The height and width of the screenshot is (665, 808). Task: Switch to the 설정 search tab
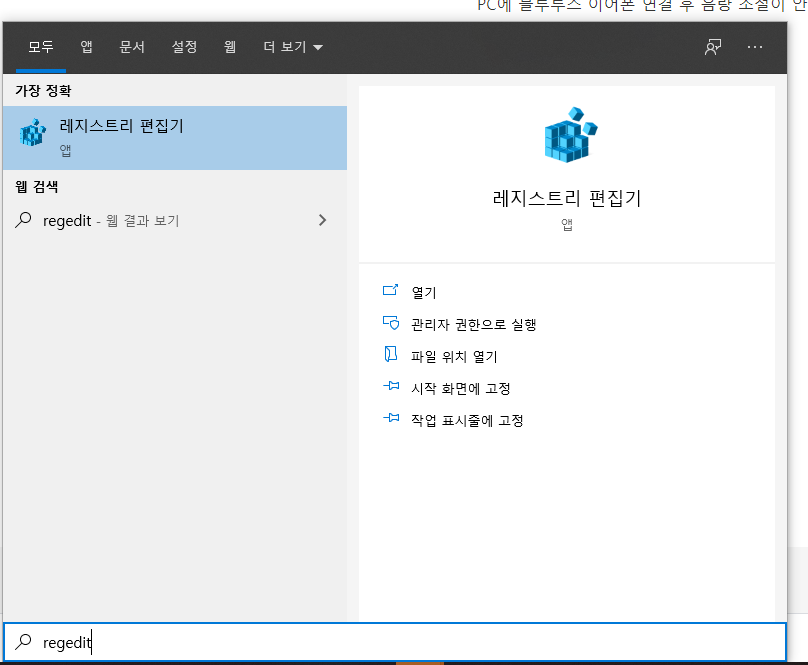point(184,47)
